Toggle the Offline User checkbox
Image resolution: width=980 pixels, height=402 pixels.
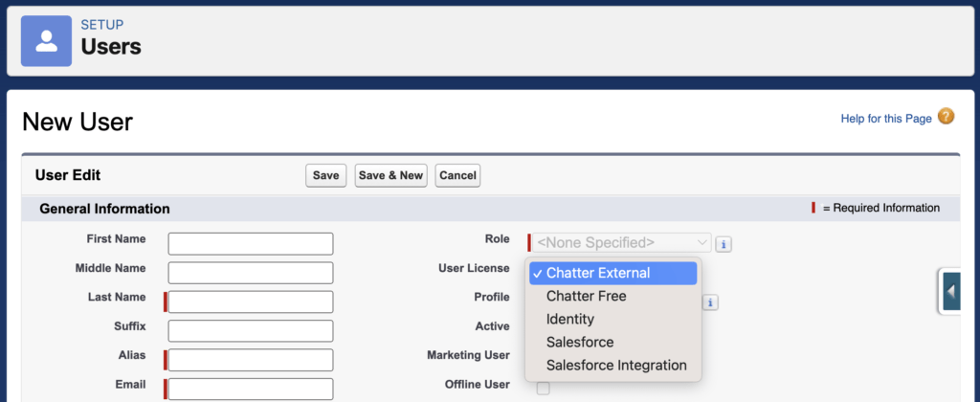(x=544, y=389)
